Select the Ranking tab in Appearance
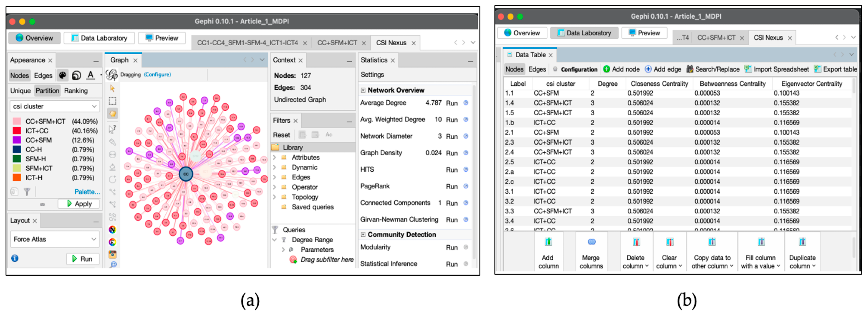Image resolution: width=868 pixels, height=315 pixels. [x=76, y=91]
